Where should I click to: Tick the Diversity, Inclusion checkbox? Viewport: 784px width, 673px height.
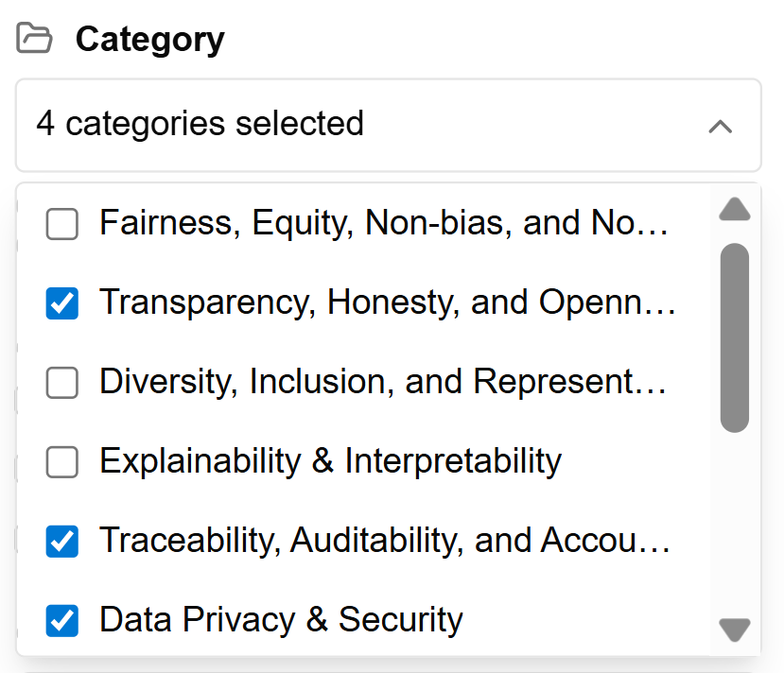pos(62,383)
